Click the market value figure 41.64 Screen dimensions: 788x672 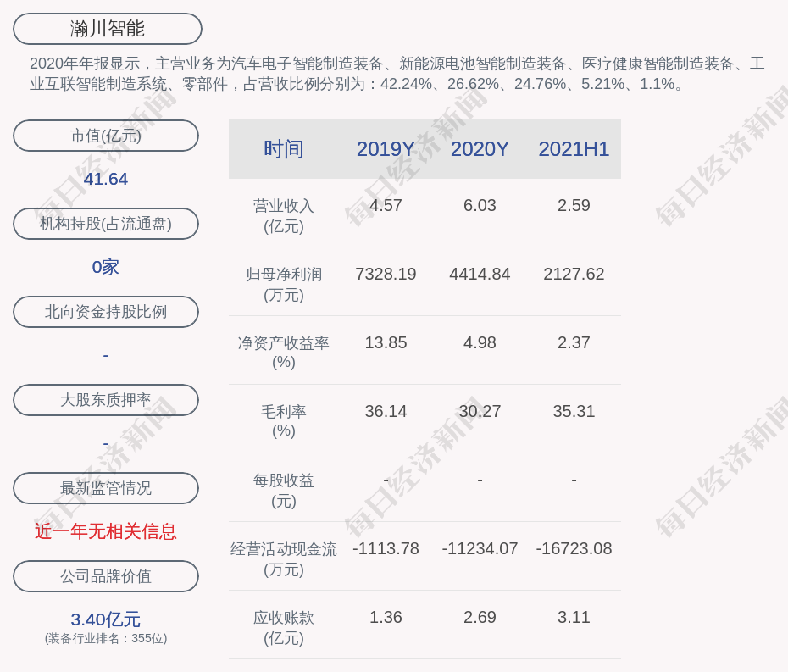click(x=106, y=179)
